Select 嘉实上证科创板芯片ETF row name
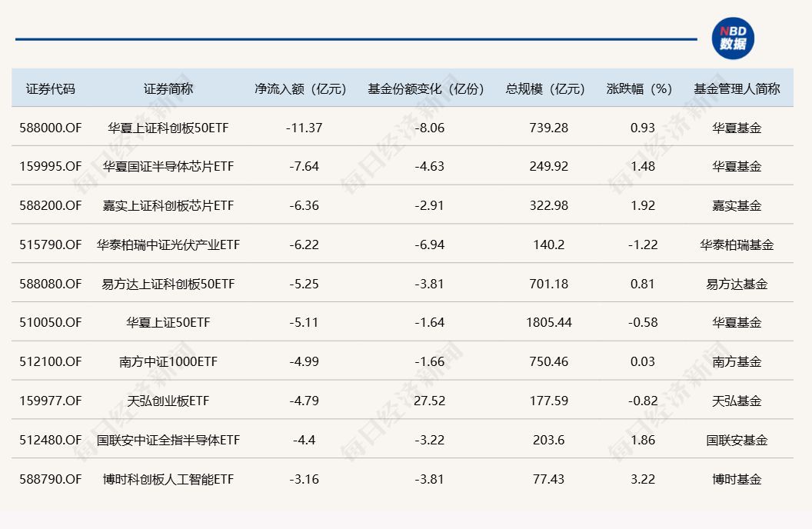 coord(168,206)
